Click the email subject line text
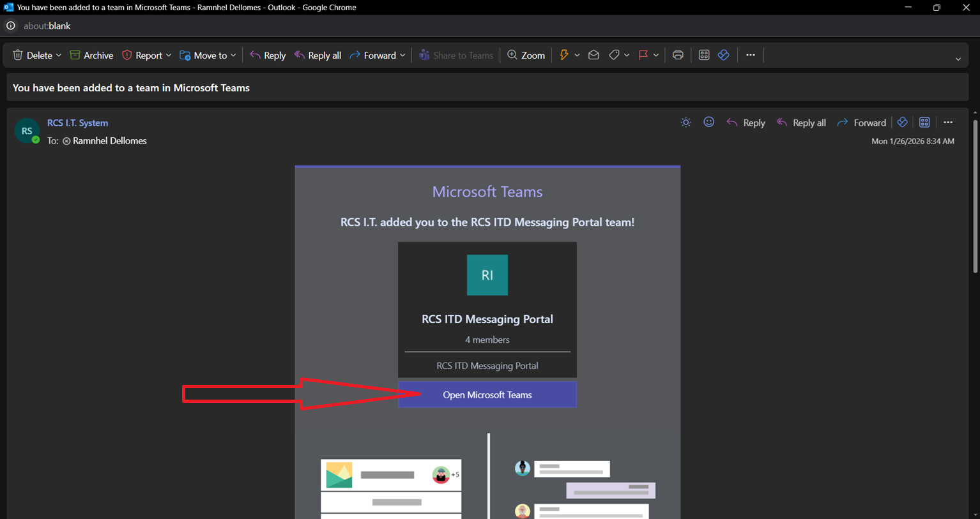This screenshot has width=980, height=519. point(131,88)
